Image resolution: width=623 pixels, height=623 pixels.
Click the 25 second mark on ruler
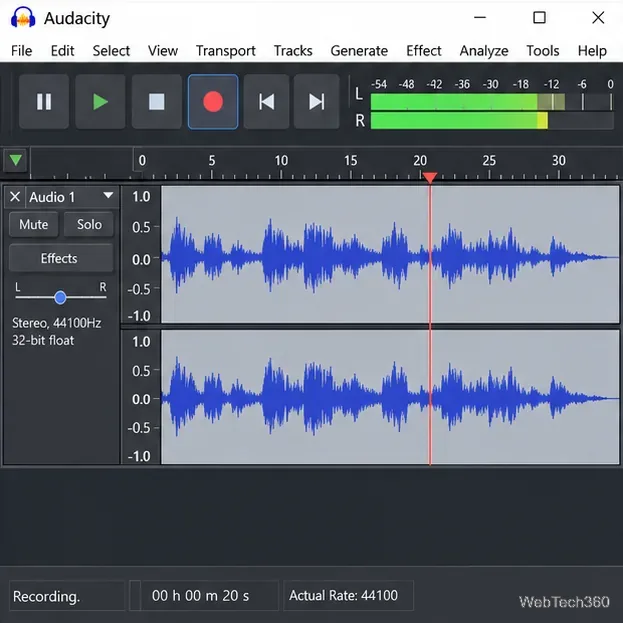(x=489, y=161)
